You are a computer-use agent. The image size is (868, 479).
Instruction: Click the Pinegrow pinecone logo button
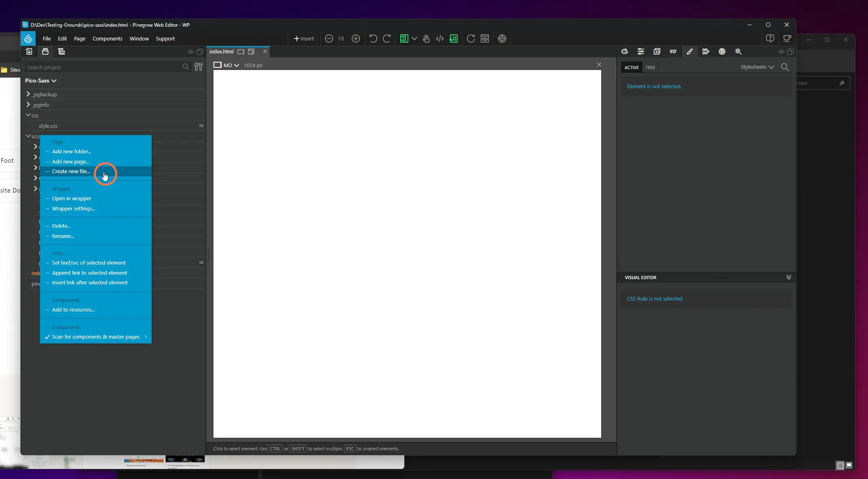point(28,38)
